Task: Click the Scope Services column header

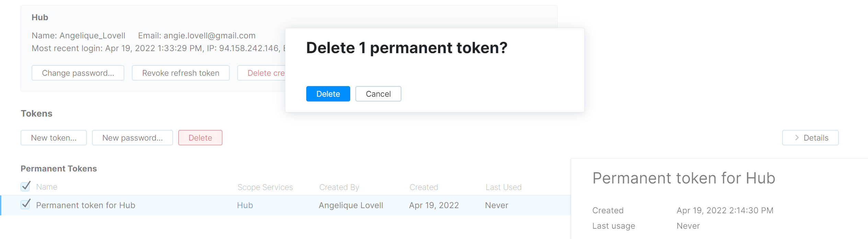Action: click(x=265, y=187)
